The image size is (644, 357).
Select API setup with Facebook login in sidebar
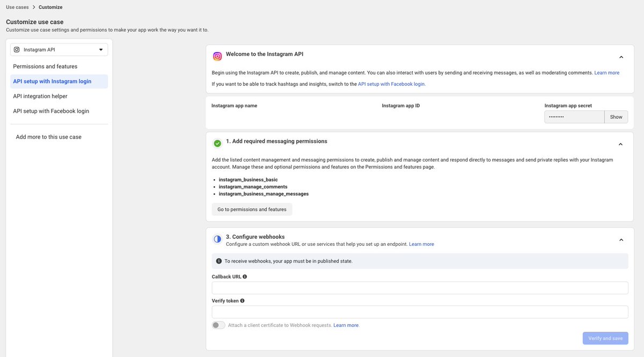click(x=51, y=111)
